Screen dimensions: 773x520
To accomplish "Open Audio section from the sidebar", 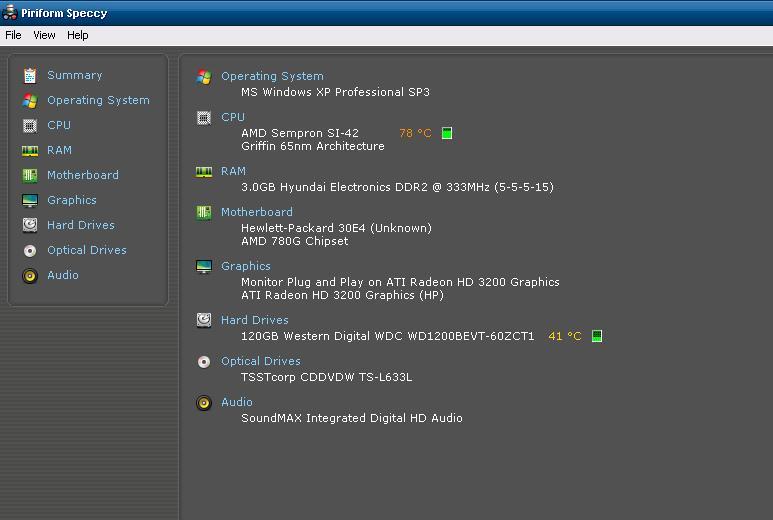I will (x=63, y=275).
